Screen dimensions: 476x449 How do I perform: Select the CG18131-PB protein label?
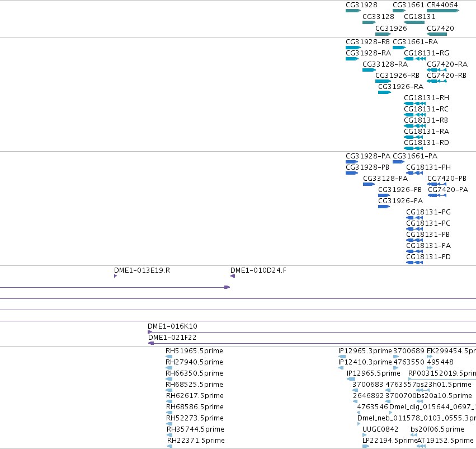[428, 235]
